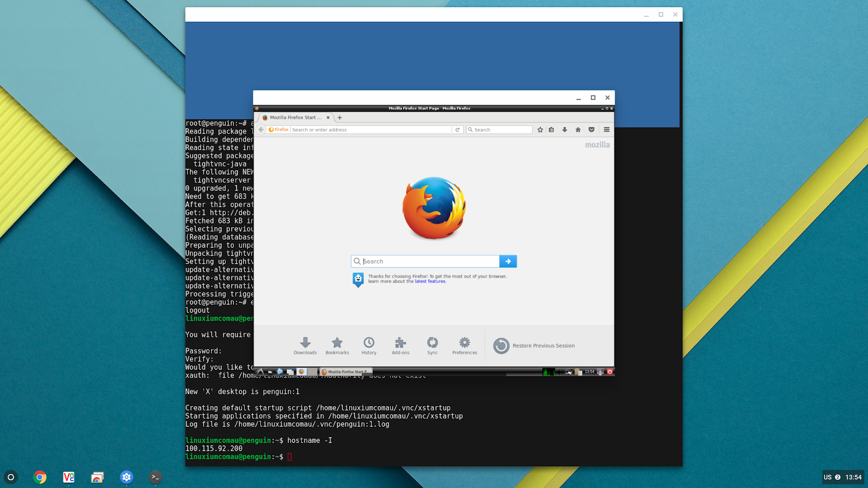Click the VNC panel clock showing 13:54

click(590, 372)
